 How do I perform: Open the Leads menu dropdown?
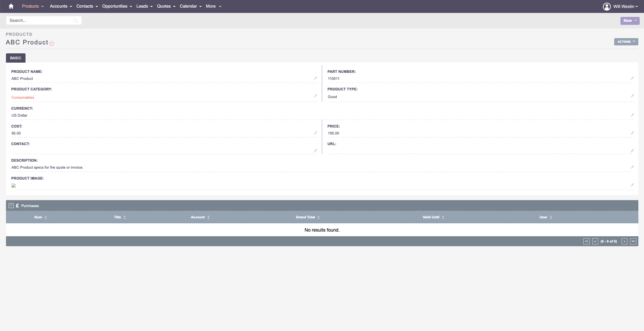(x=145, y=6)
